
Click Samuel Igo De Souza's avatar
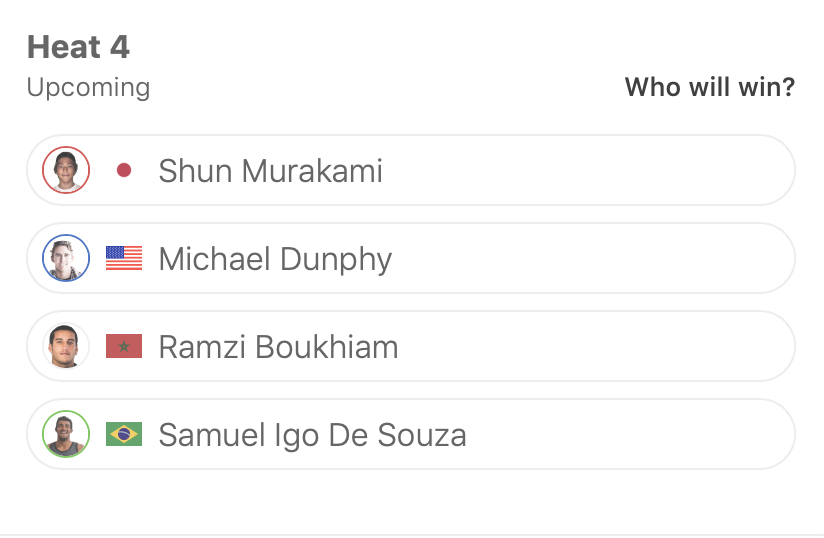66,434
